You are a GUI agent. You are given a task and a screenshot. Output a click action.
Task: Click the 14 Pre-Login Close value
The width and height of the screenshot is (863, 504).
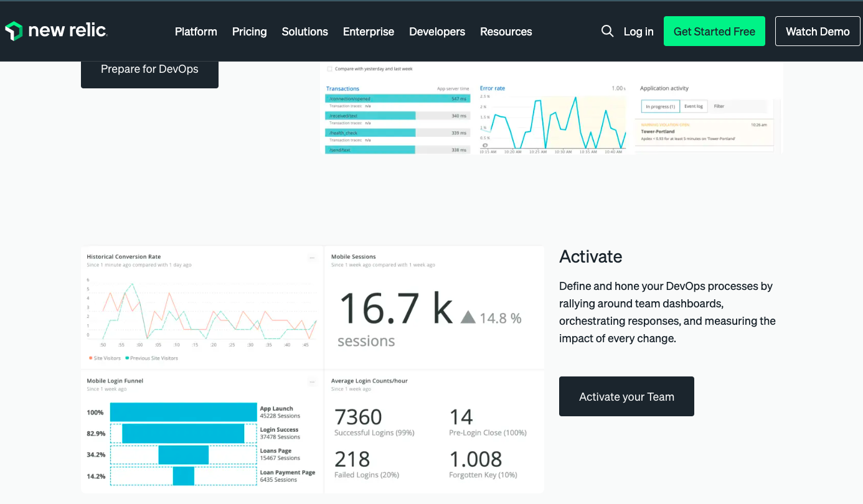click(461, 416)
